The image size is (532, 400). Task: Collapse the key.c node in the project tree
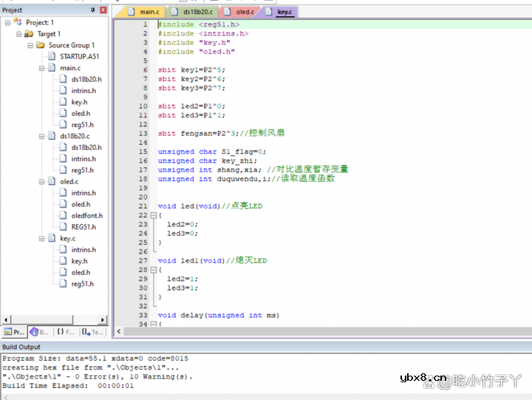[x=41, y=239]
